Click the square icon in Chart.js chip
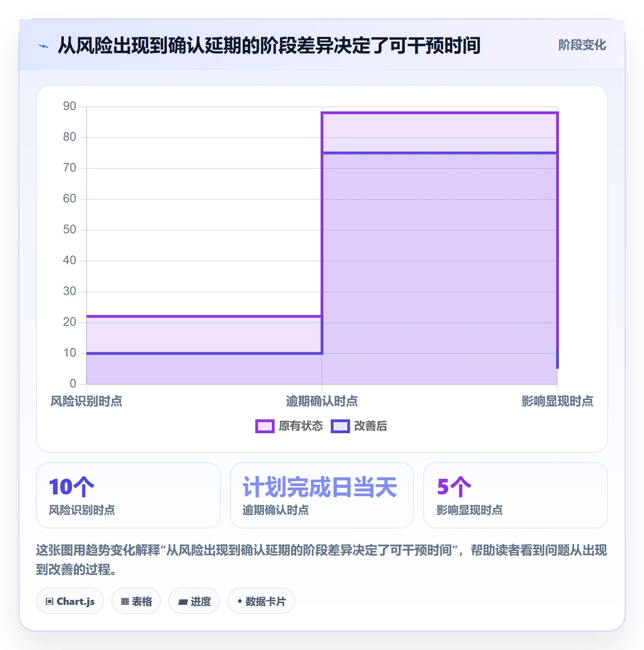The width and height of the screenshot is (644, 650). point(50,602)
